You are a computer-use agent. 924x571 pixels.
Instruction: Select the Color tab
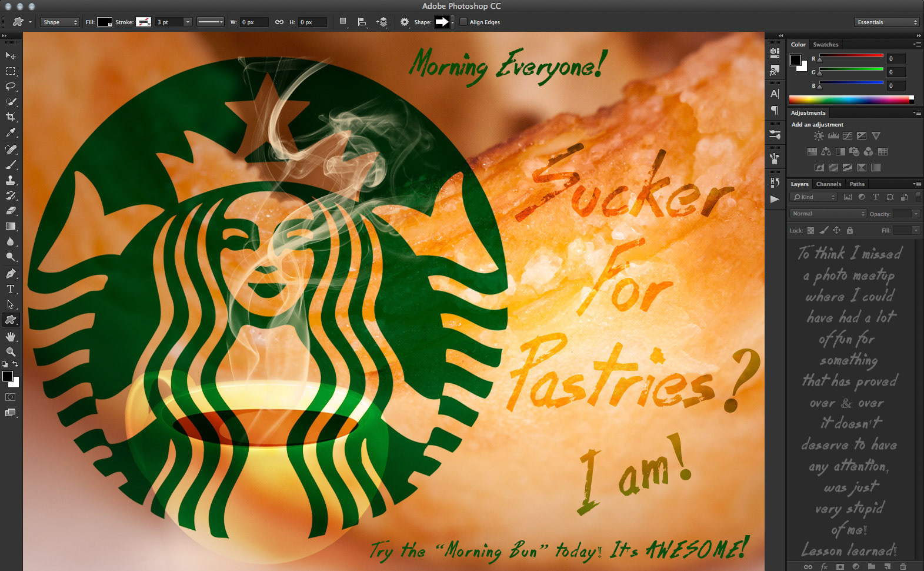[x=798, y=45]
